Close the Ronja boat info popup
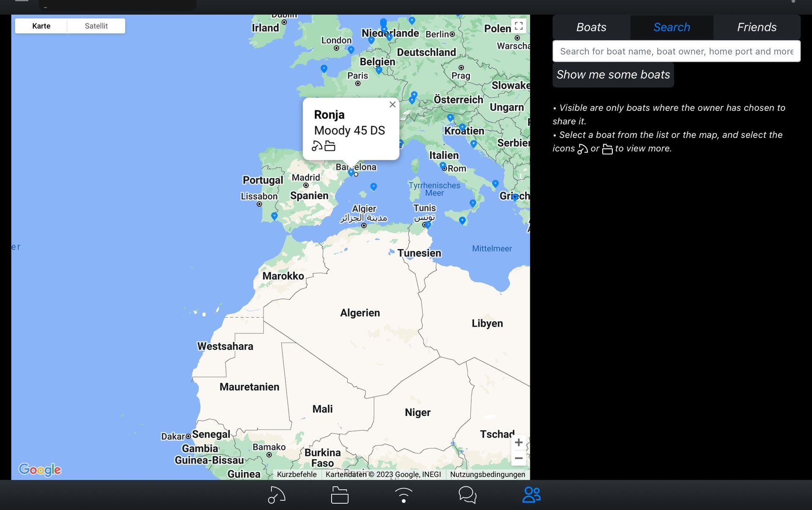Viewport: 812px width, 510px height. pyautogui.click(x=392, y=104)
